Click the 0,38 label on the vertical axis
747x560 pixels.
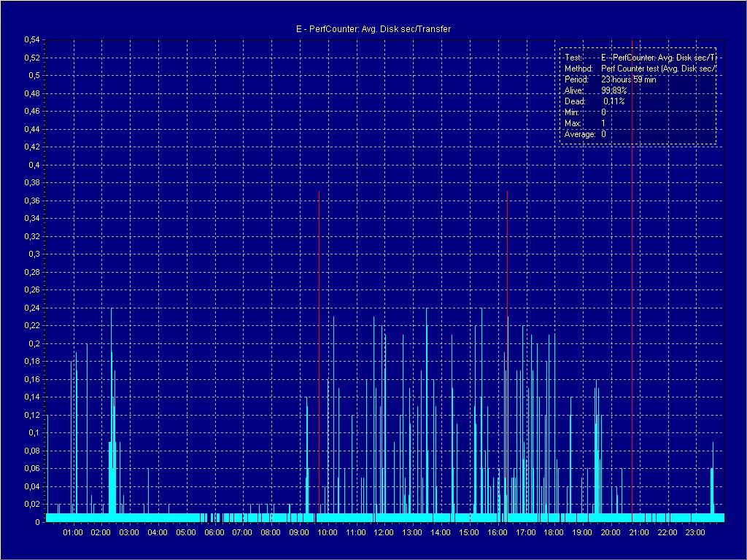[31, 182]
